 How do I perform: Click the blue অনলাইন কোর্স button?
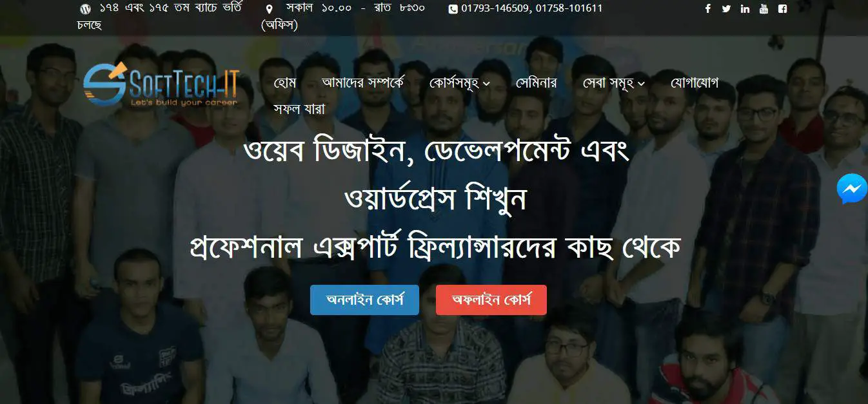(364, 300)
